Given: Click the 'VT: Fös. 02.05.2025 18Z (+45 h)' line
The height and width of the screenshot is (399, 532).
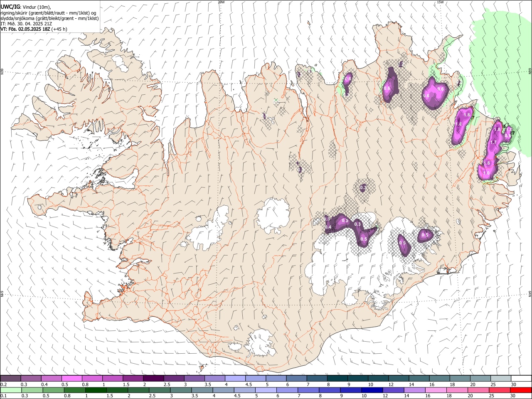Looking at the screenshot, I should point(34,29).
